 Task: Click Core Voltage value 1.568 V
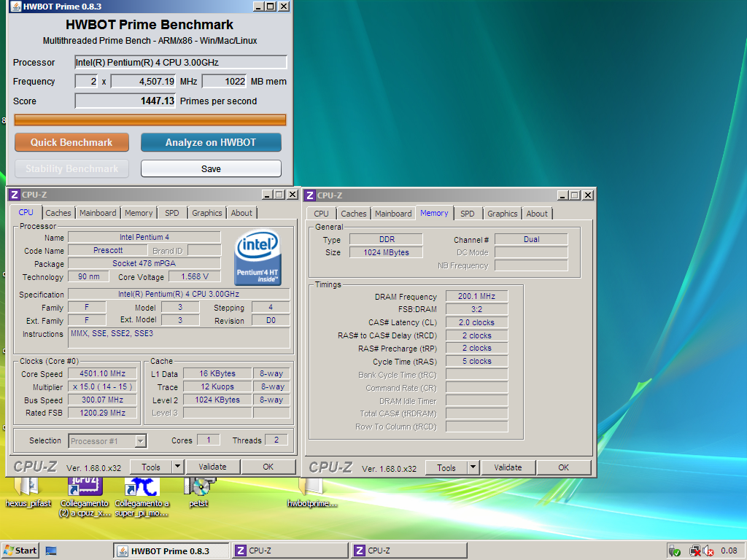click(x=195, y=276)
